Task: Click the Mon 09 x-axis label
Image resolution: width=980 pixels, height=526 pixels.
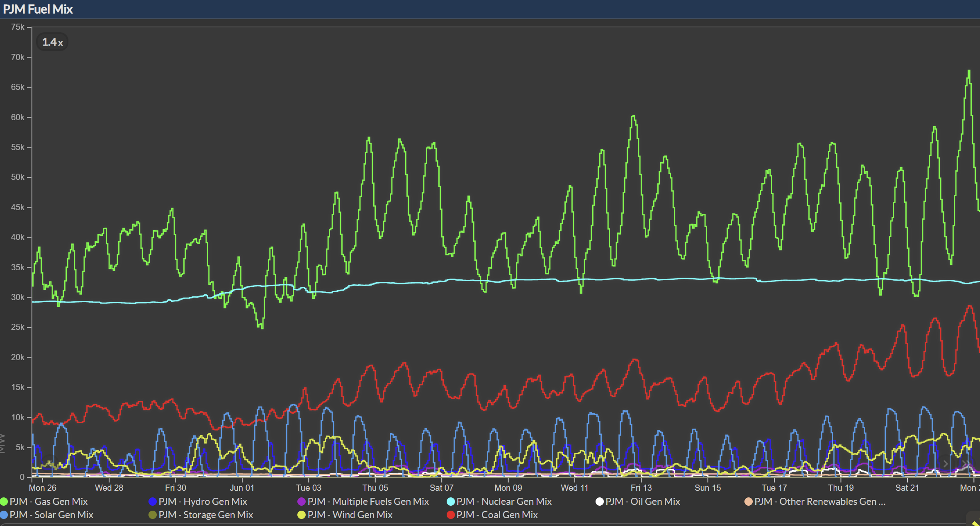Action: (x=508, y=488)
